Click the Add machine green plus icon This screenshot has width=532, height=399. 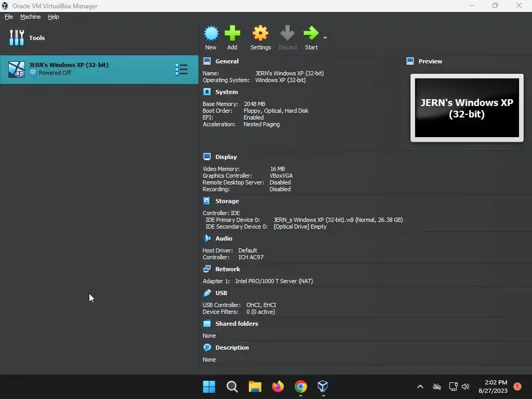coord(232,33)
